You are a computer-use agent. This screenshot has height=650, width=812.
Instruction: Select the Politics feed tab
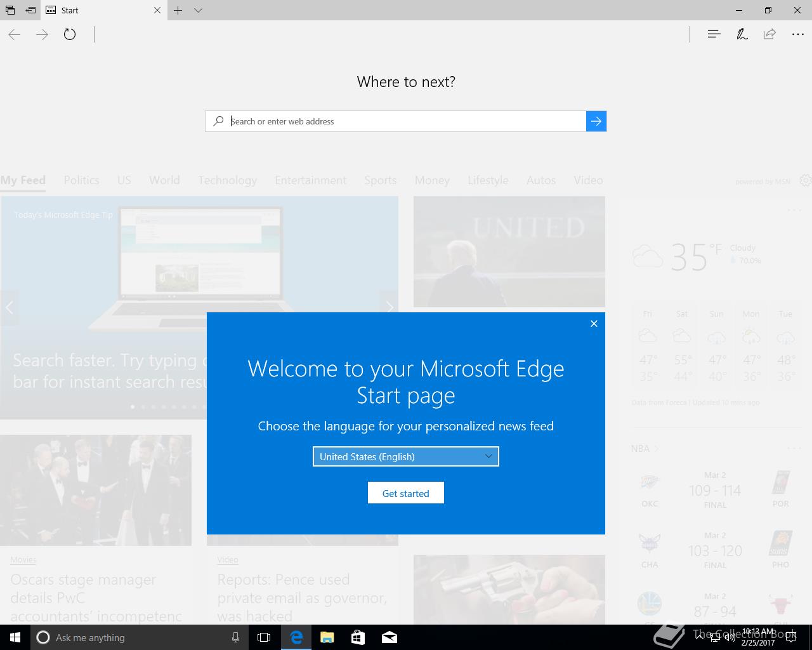[81, 180]
